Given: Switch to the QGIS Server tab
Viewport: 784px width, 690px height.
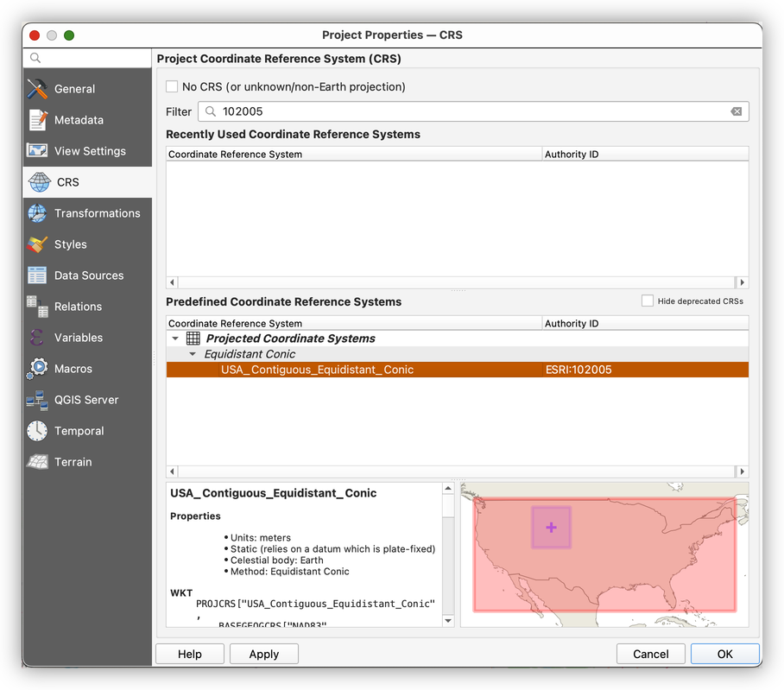Looking at the screenshot, I should point(86,400).
